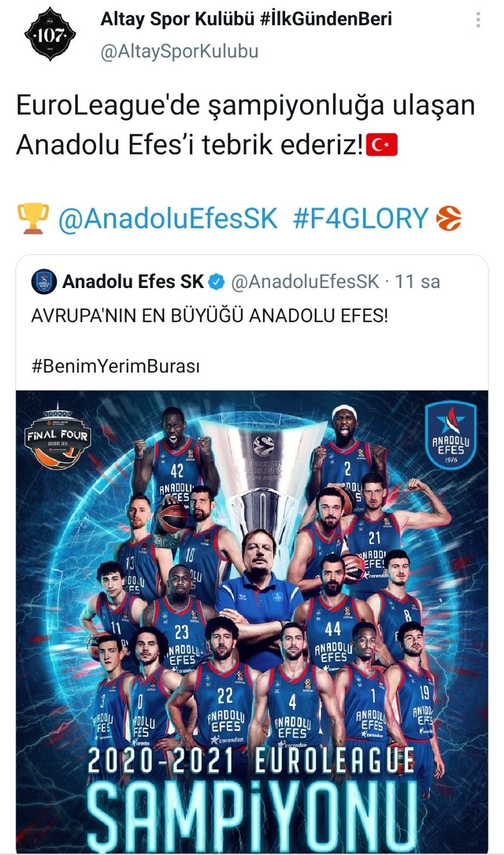Image resolution: width=504 pixels, height=855 pixels.
Task: Open @AltaySporKulubu handle
Action: point(179,51)
